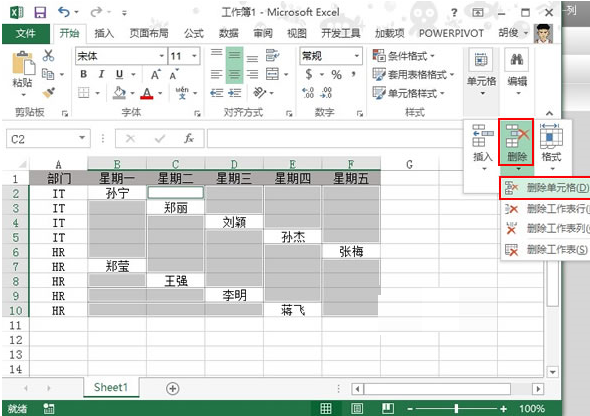Click the Align Right icon

252,74
